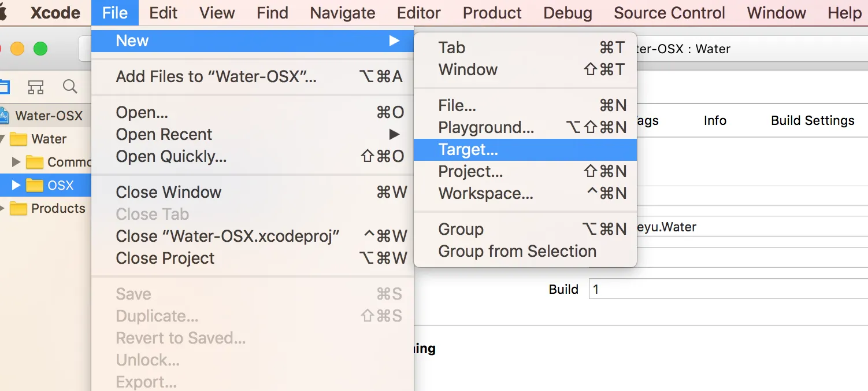Open the Open Recent submenu arrow

pyautogui.click(x=394, y=135)
